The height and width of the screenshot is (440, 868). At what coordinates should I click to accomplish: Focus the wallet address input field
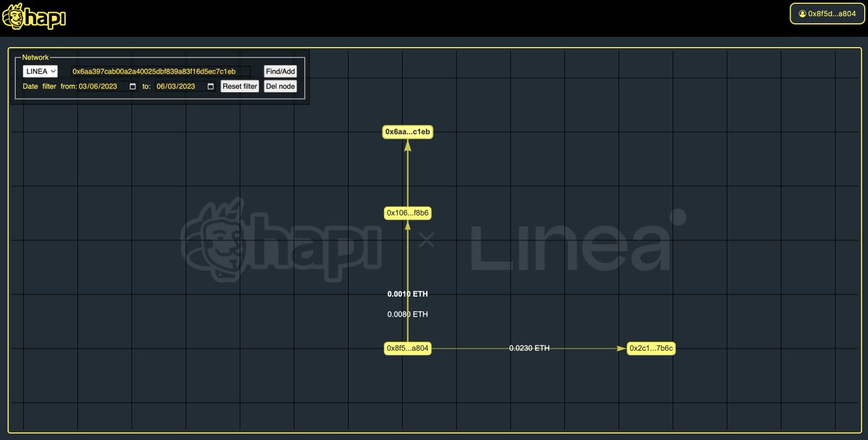[x=160, y=72]
